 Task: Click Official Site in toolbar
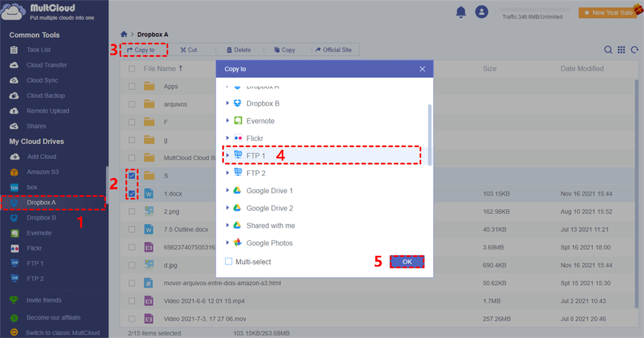(333, 50)
